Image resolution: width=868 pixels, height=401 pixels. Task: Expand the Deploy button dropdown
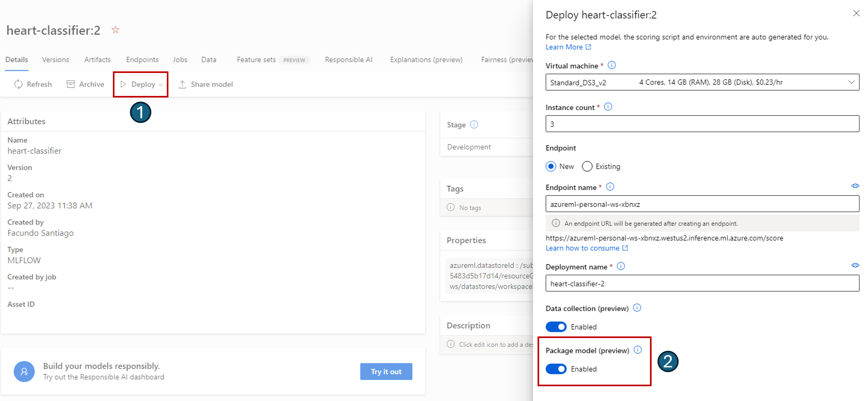(161, 85)
